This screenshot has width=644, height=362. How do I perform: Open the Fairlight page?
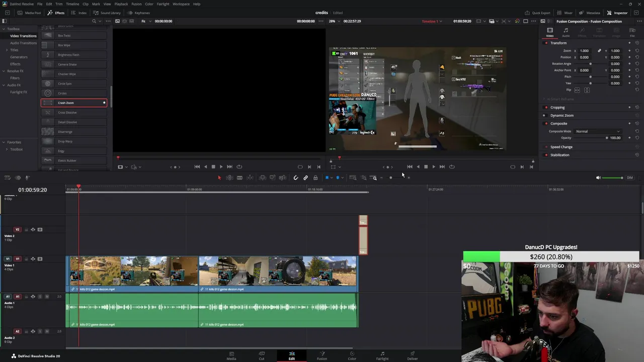click(x=382, y=355)
